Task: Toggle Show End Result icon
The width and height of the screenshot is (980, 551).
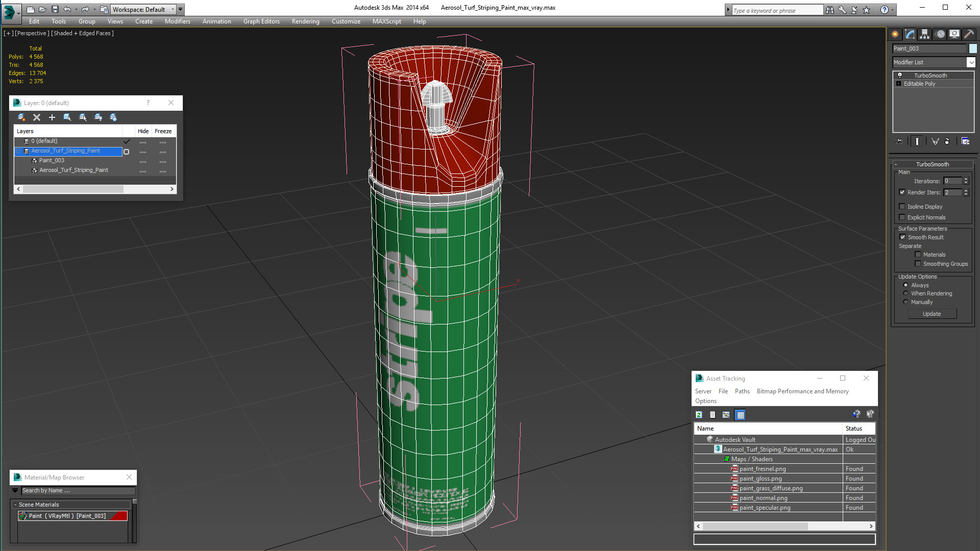Action: pyautogui.click(x=917, y=141)
